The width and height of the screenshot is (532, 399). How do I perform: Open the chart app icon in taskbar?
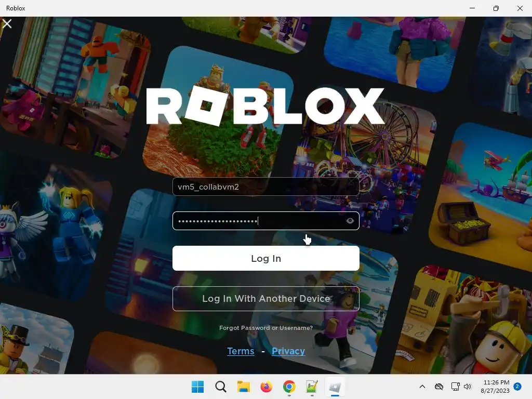[312, 387]
